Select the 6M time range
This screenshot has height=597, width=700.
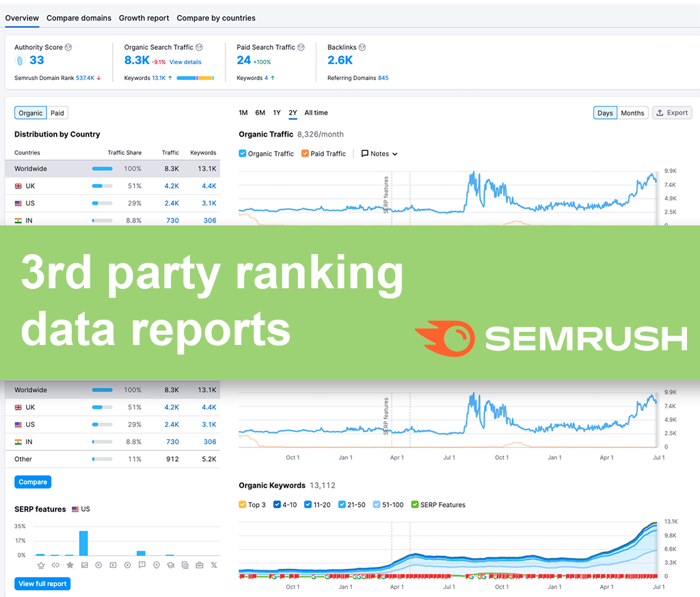(x=260, y=113)
